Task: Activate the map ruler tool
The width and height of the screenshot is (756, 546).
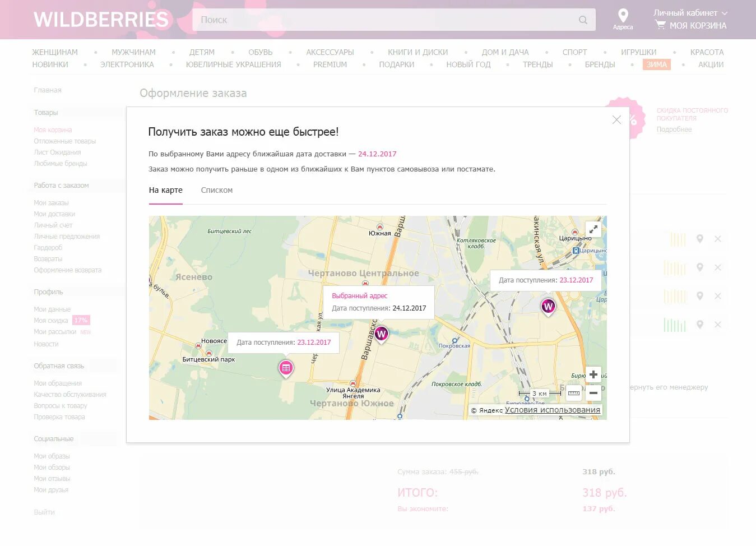Action: point(574,393)
